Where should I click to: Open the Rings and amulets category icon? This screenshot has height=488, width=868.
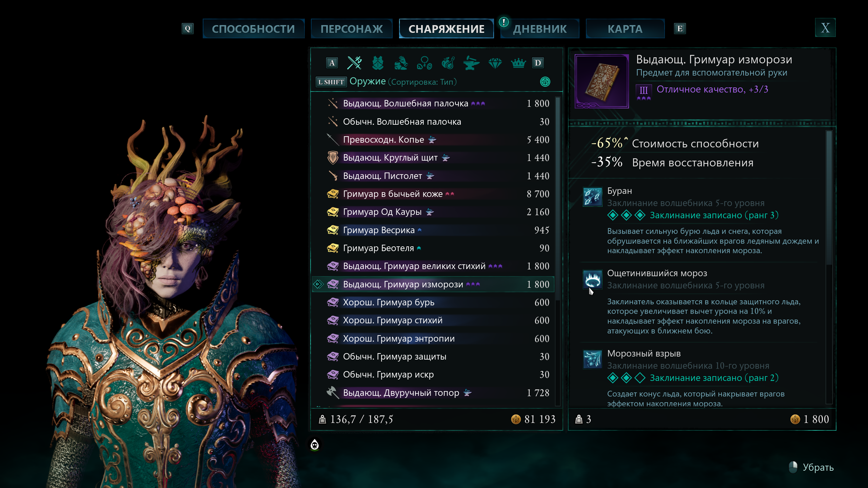[425, 63]
